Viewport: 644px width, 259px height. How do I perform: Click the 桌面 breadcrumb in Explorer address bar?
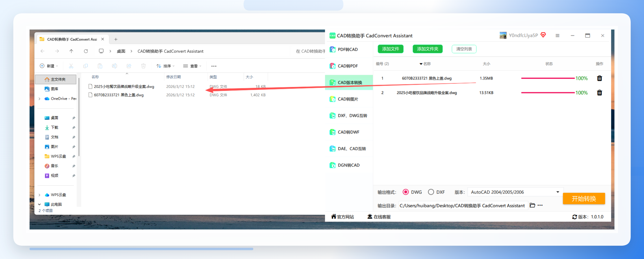121,51
